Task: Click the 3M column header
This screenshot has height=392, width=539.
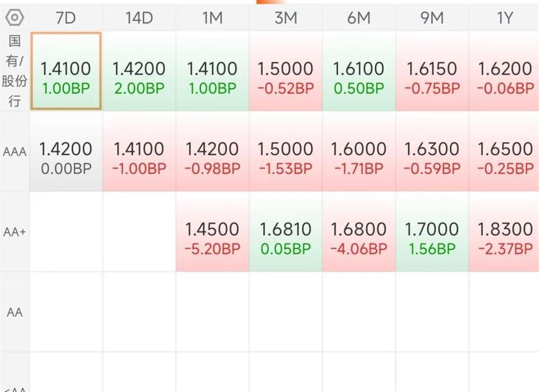Action: coord(285,18)
